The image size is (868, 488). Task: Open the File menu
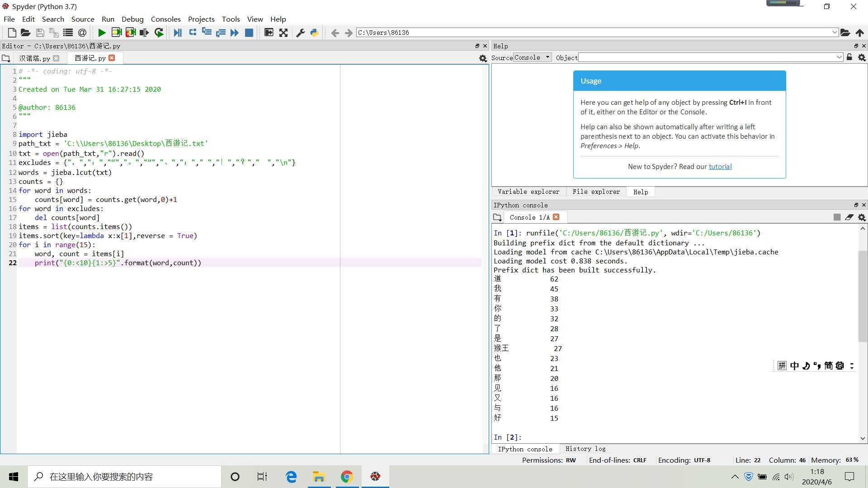coord(9,19)
